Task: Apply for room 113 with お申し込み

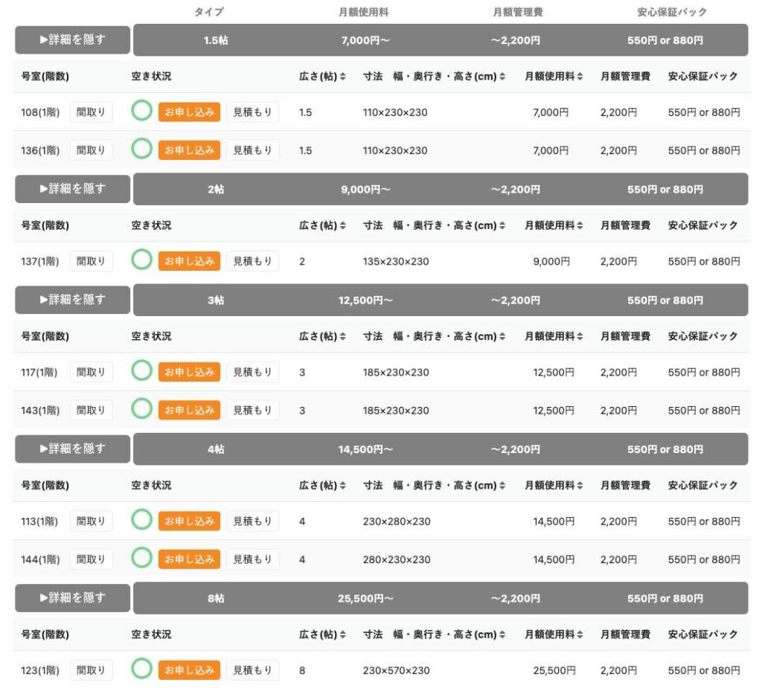Action: click(189, 521)
